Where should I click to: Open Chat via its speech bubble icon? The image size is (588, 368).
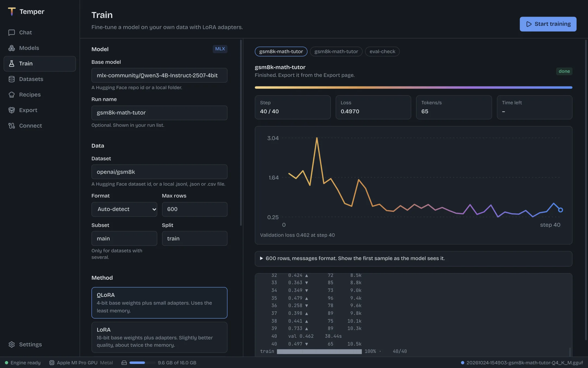(x=11, y=32)
